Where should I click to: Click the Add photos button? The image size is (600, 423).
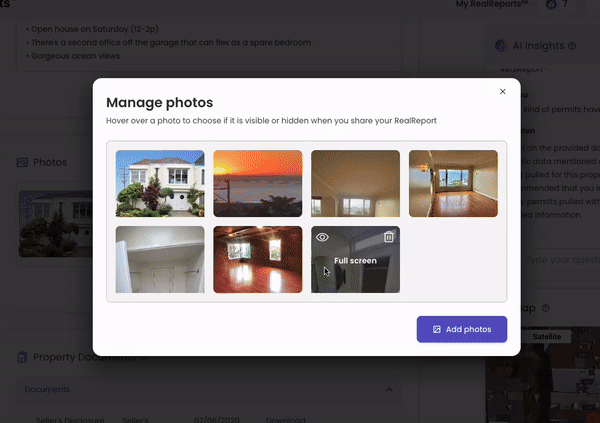[462, 329]
